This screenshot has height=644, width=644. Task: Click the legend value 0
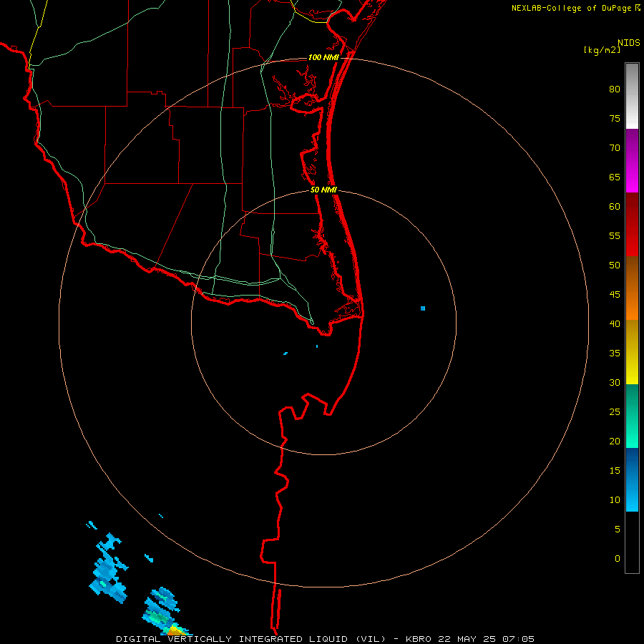[x=618, y=559]
